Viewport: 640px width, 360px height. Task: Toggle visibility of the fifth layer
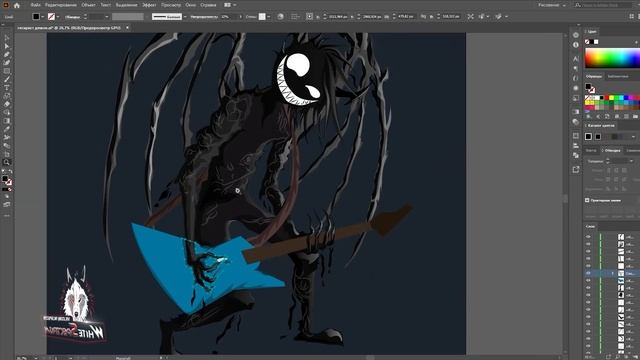[588, 266]
